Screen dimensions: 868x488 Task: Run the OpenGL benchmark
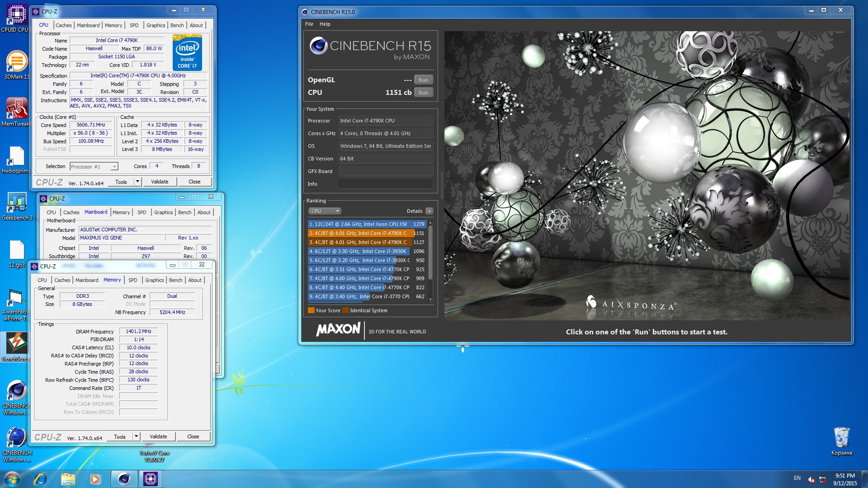(x=423, y=80)
